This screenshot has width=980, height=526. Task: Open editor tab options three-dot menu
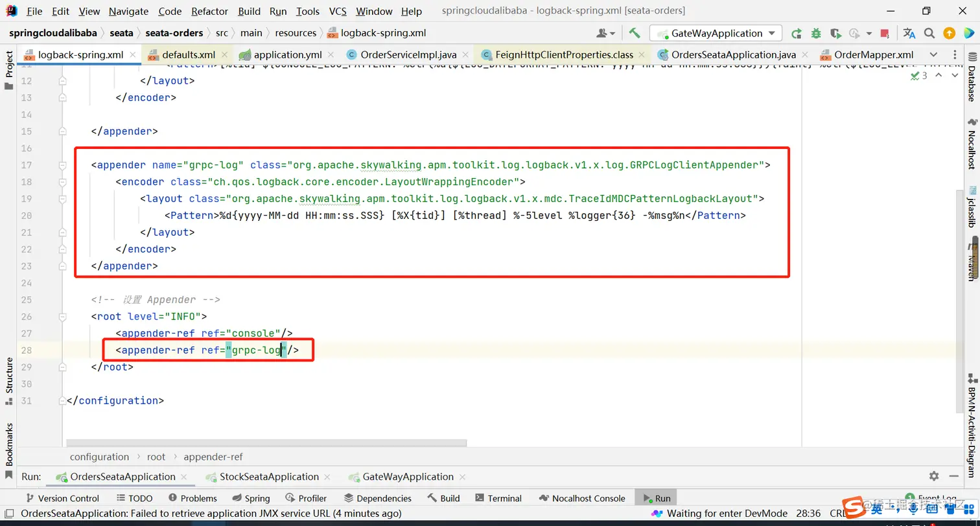tap(954, 54)
